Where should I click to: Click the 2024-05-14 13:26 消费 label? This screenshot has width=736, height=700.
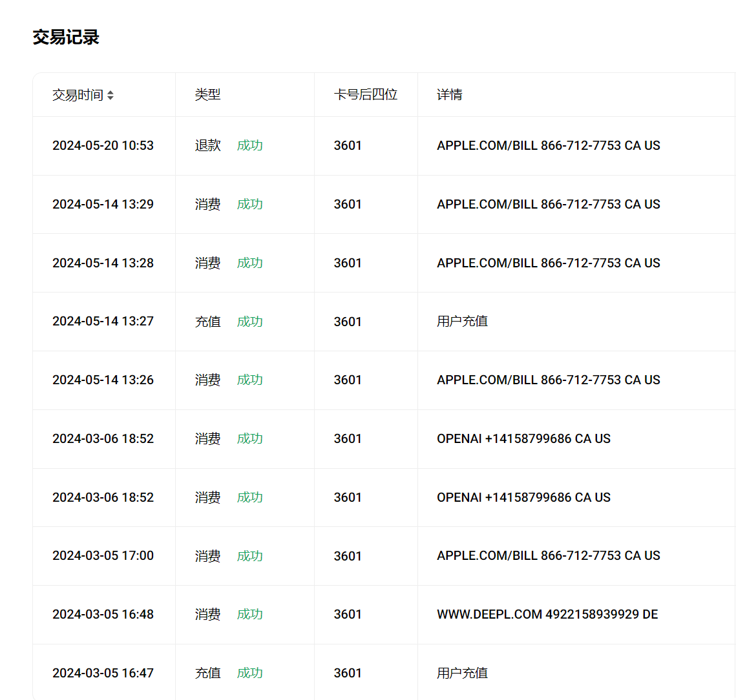coord(208,380)
